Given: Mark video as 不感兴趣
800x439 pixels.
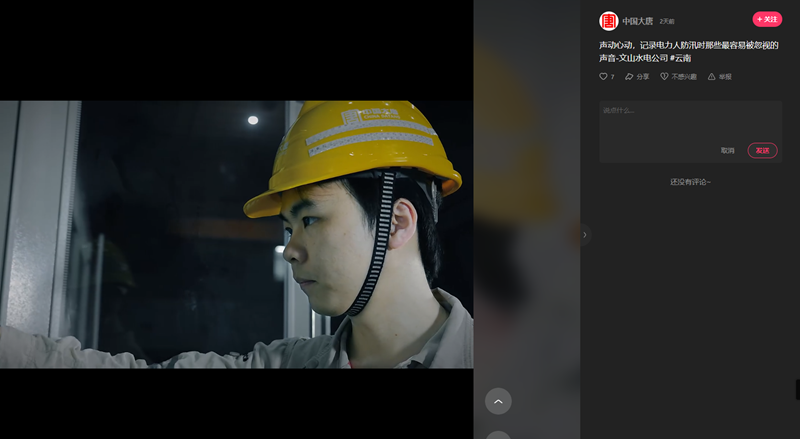Looking at the screenshot, I should coord(679,77).
